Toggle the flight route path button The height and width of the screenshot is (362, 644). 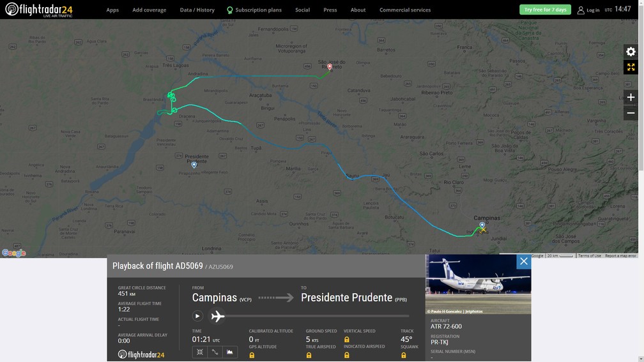click(x=215, y=352)
